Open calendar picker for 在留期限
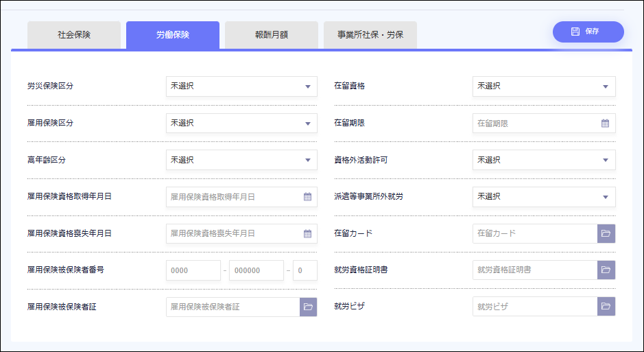 point(605,124)
